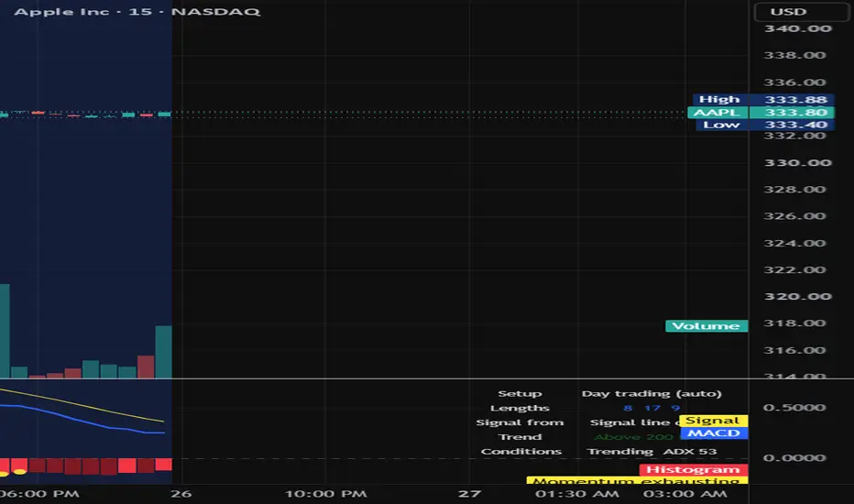854x504 pixels.
Task: Click the Trending ADX 53 condition text
Action: tap(651, 451)
